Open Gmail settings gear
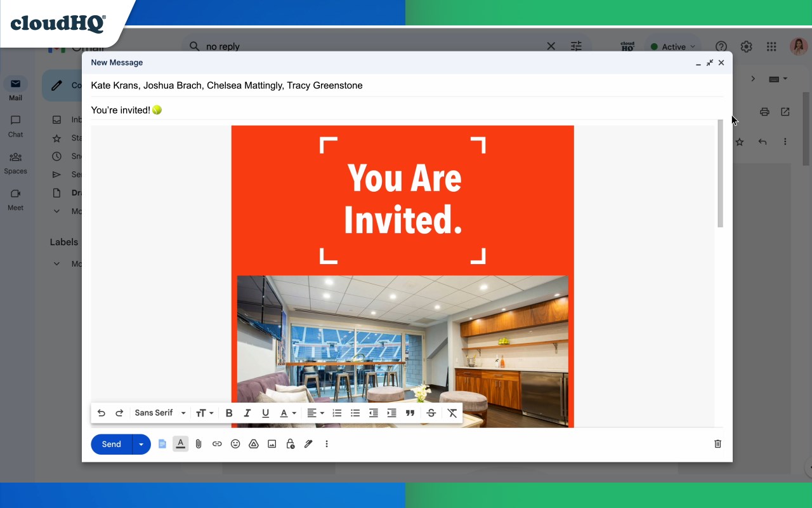Image resolution: width=812 pixels, height=508 pixels. point(747,46)
